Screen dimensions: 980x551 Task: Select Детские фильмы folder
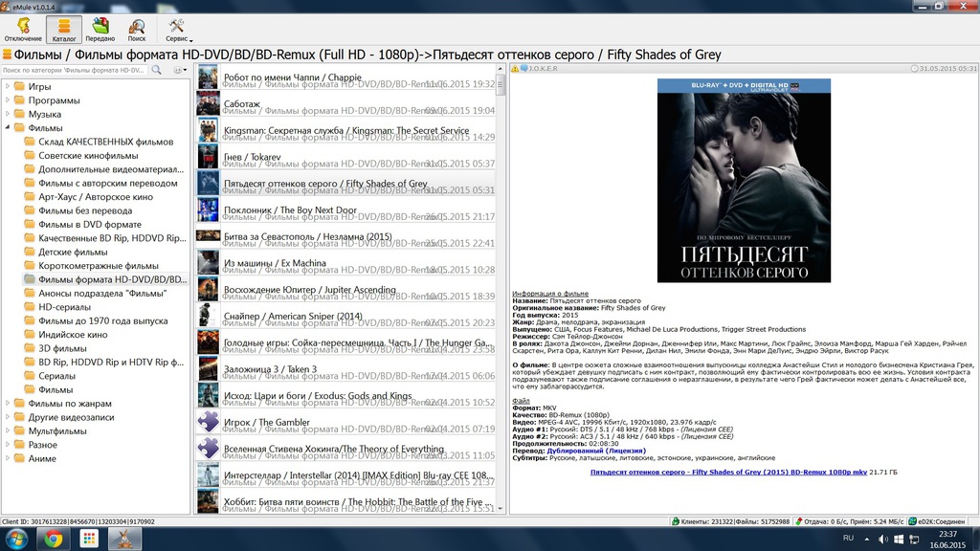pos(73,252)
